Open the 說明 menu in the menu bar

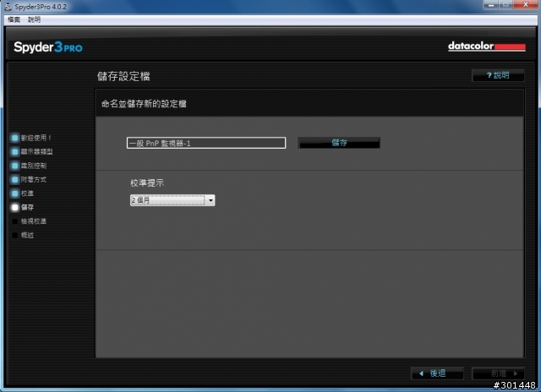pos(34,19)
